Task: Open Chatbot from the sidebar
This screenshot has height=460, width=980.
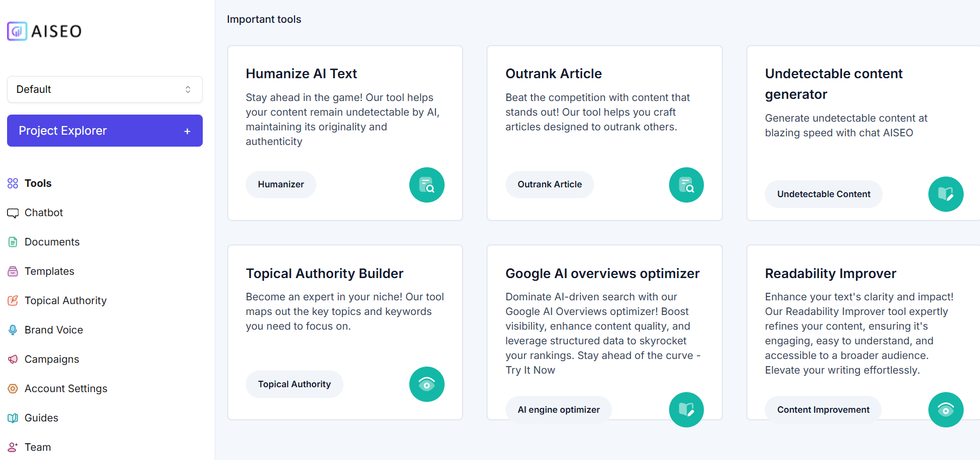Action: tap(43, 212)
